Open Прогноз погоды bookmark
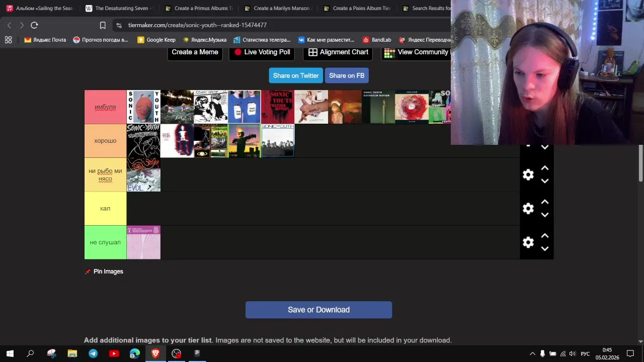This screenshot has height=362, width=644. (x=101, y=40)
